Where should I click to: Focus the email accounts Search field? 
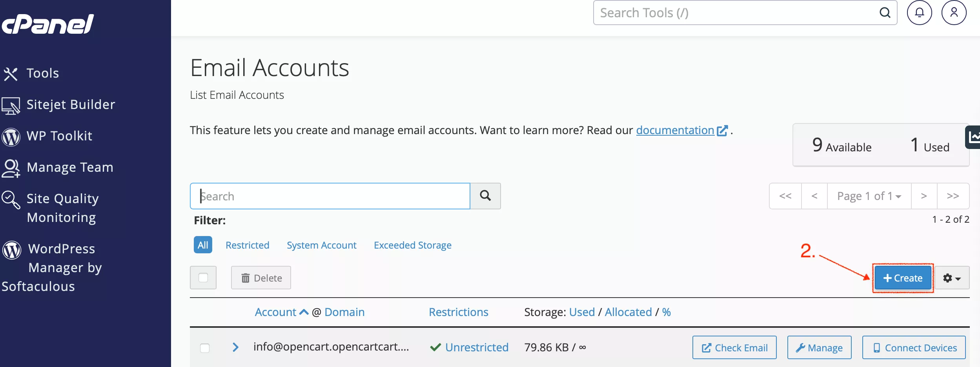click(x=330, y=196)
